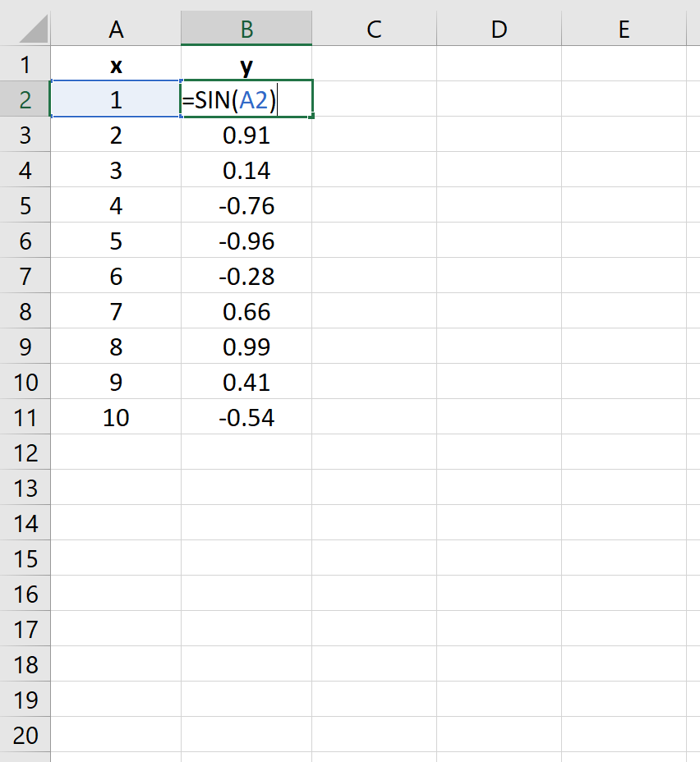Select column A header
Viewport: 700px width, 762px height.
[116, 30]
